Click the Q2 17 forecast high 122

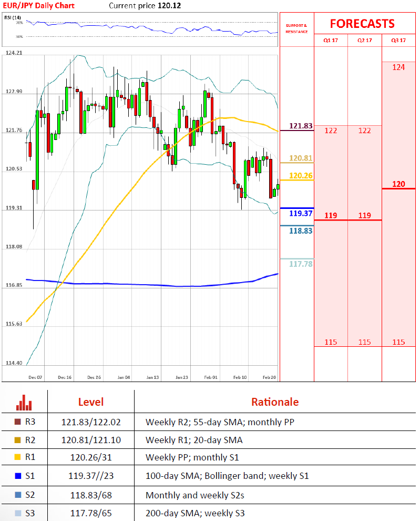click(365, 131)
